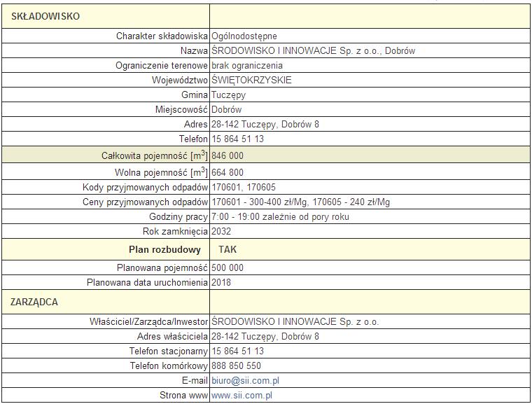Open the www.sii.com.pl website link
Screen dimensions: 532x404
pyautogui.click(x=242, y=395)
